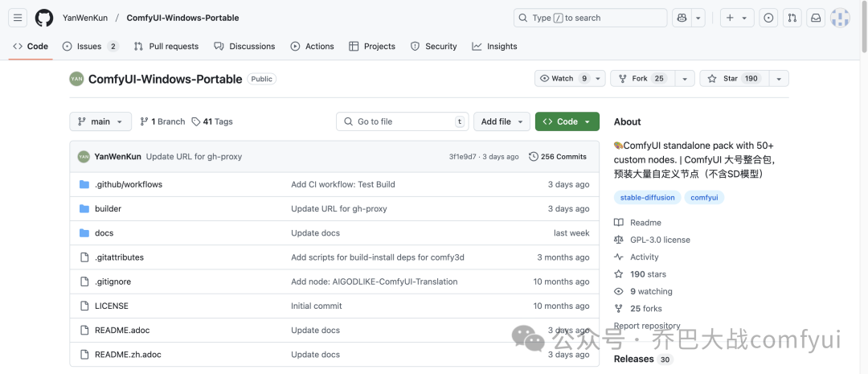Focus the Go to file search field

tap(403, 121)
